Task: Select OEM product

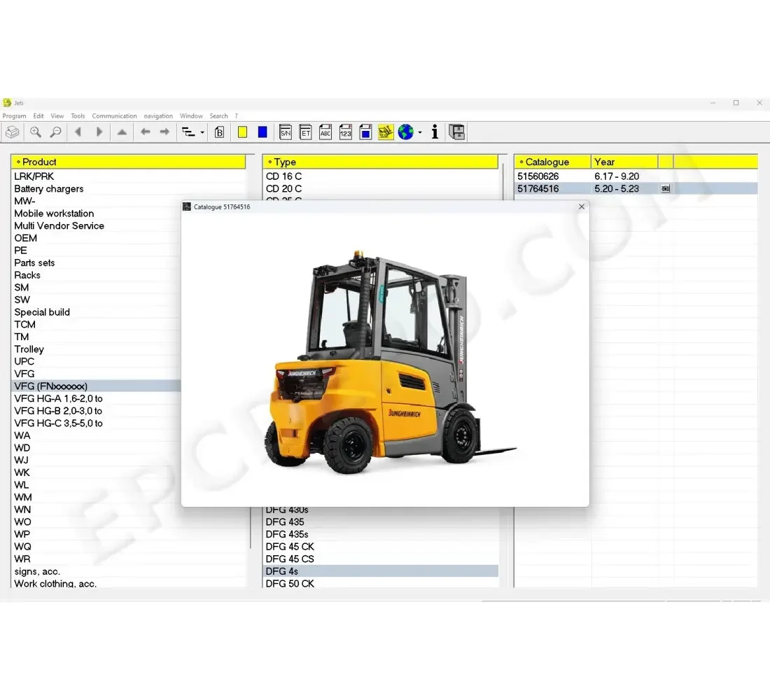Action: click(x=25, y=238)
